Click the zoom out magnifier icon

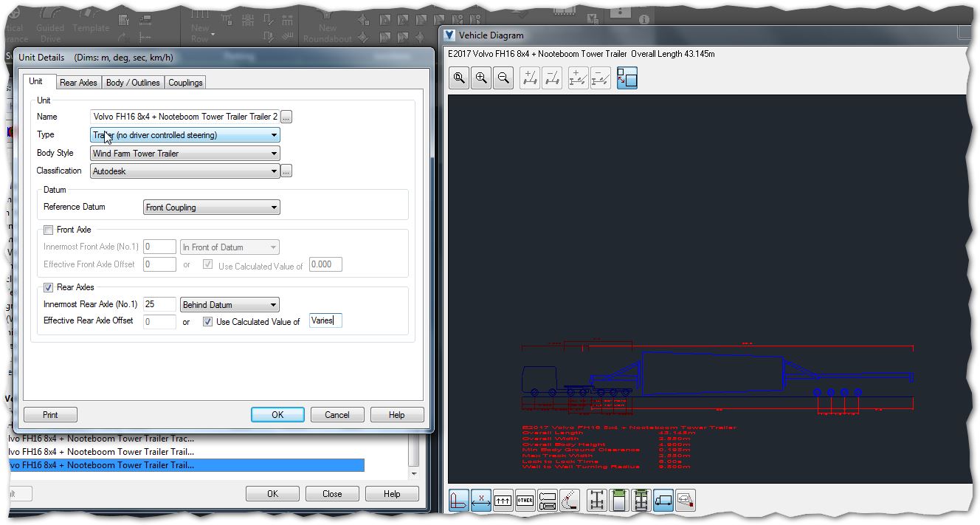503,78
